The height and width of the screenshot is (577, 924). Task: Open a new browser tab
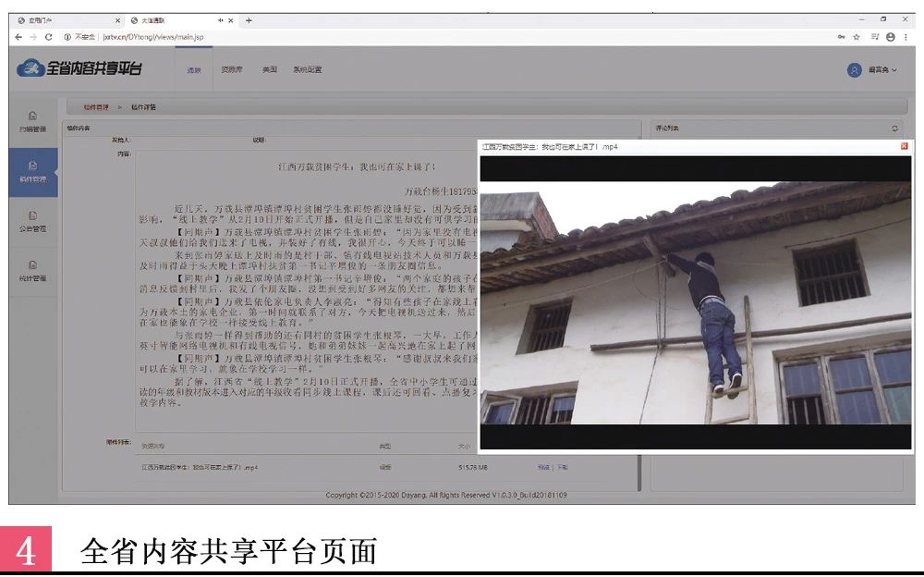(x=249, y=20)
